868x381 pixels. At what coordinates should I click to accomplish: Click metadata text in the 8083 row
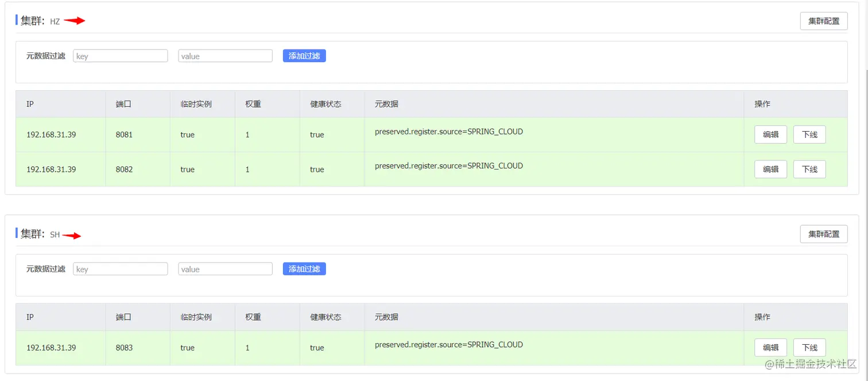[x=449, y=345]
